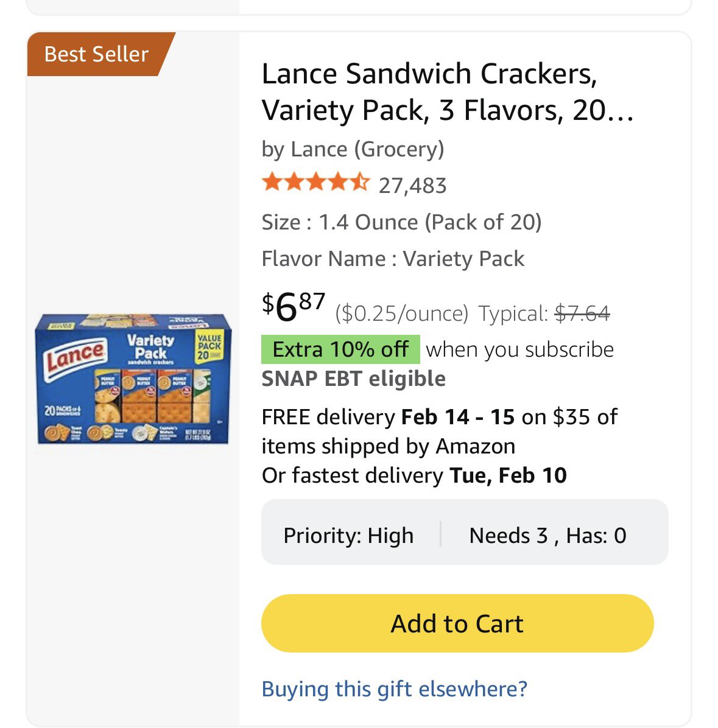Click the Flavor Name Variety Pack text

[393, 259]
